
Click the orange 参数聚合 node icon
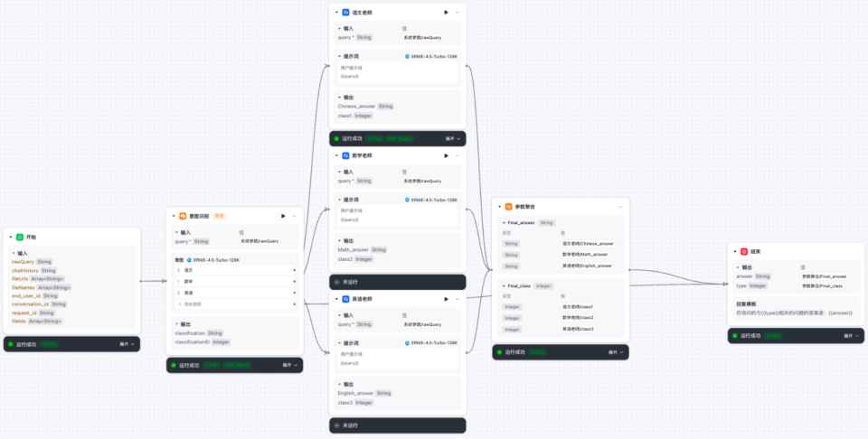click(508, 207)
